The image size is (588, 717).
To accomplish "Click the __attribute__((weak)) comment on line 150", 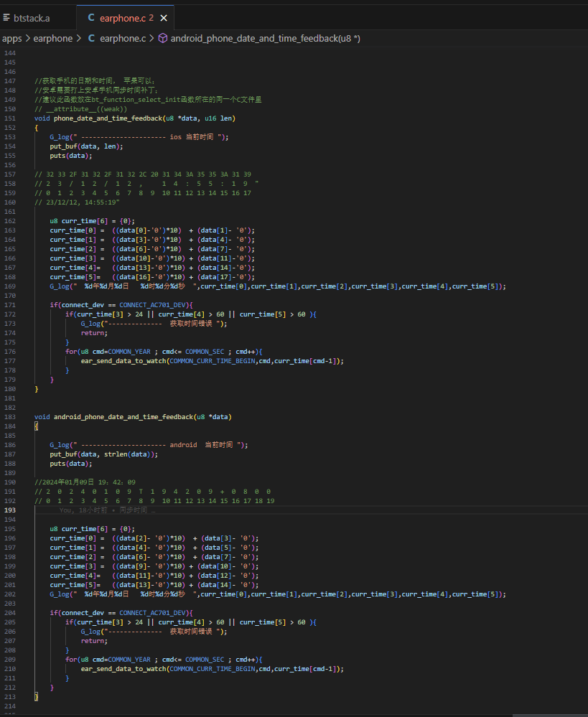I will tap(80, 109).
